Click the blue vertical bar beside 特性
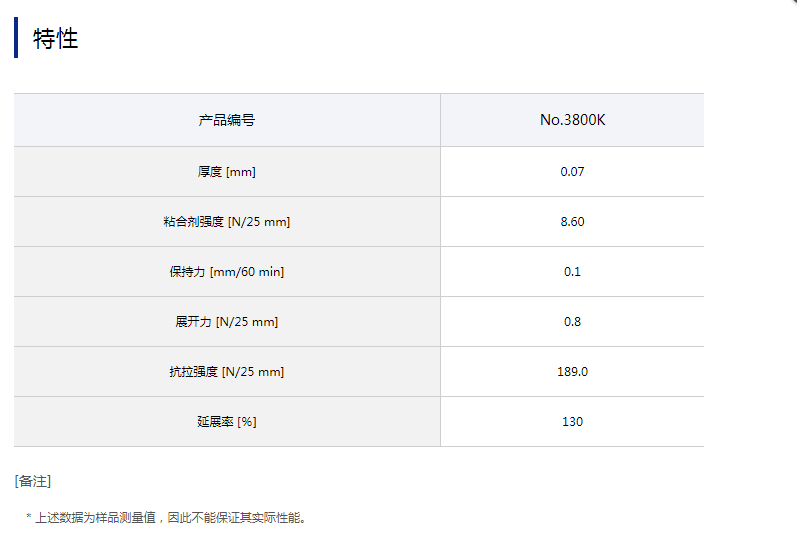The height and width of the screenshot is (544, 797). [16, 38]
